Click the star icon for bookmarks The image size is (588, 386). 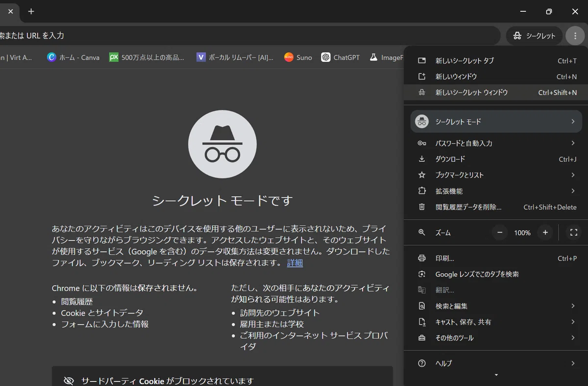422,175
